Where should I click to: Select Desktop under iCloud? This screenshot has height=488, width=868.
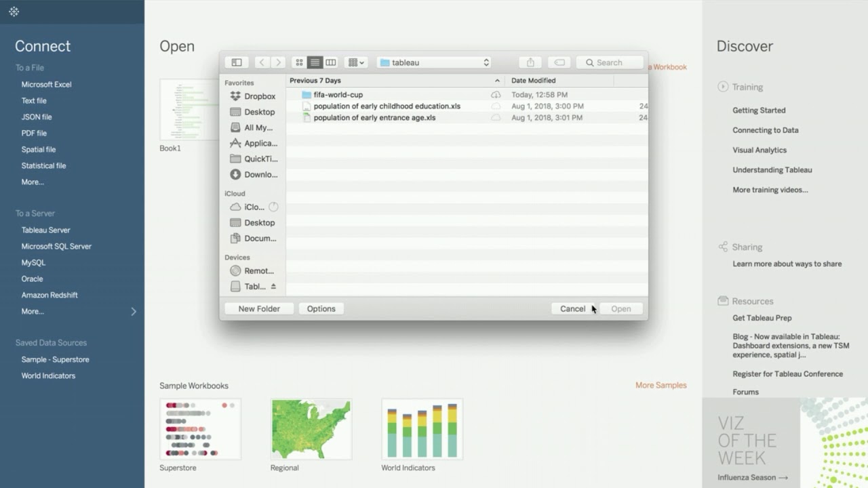(x=252, y=222)
